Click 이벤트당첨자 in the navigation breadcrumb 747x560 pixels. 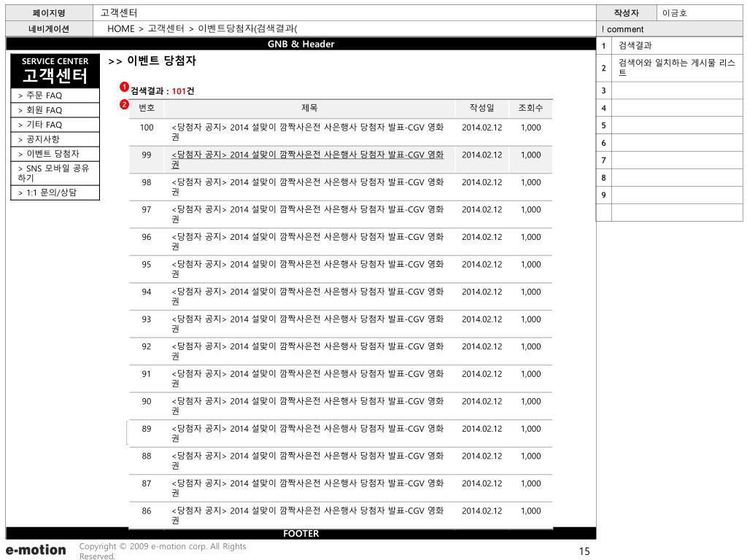[226, 28]
